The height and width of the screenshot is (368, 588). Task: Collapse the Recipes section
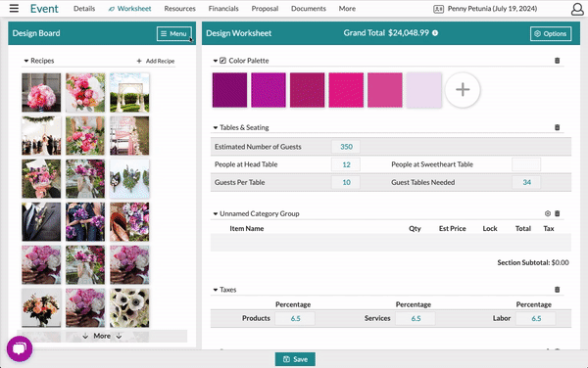pos(26,61)
